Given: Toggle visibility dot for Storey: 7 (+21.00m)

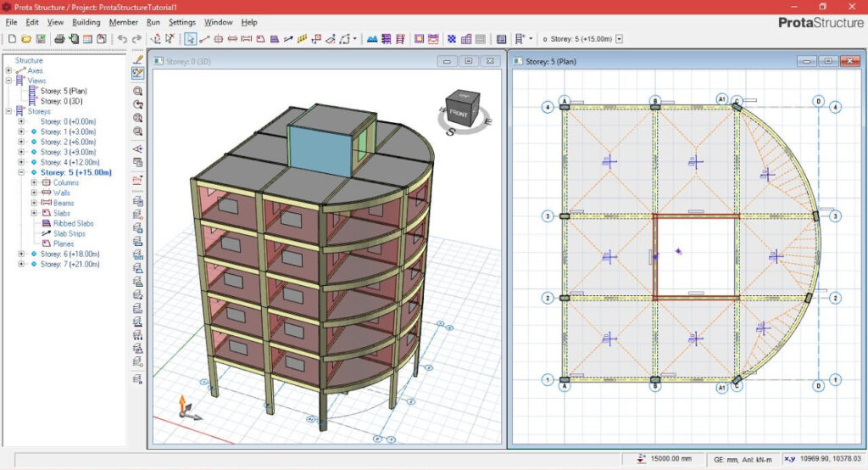Looking at the screenshot, I should tap(34, 264).
